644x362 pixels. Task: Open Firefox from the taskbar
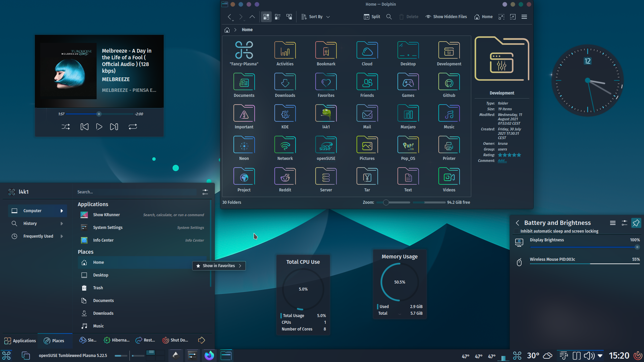point(209,356)
